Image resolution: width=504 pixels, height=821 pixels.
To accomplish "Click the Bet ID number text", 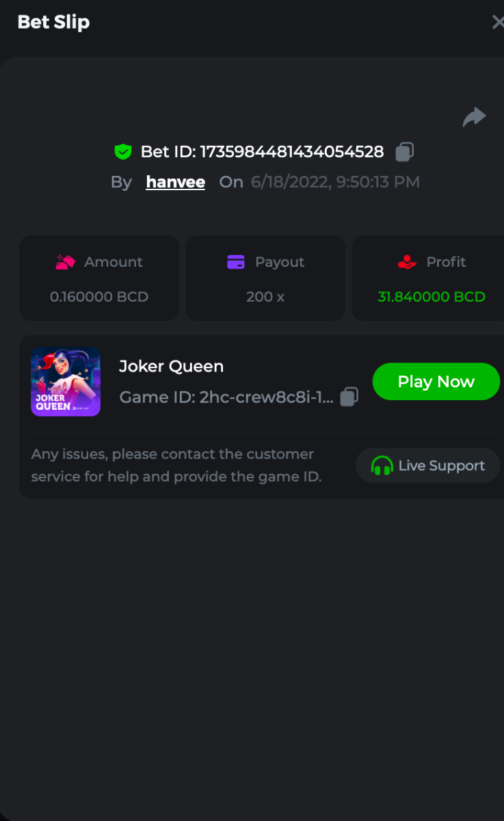I will tap(292, 152).
